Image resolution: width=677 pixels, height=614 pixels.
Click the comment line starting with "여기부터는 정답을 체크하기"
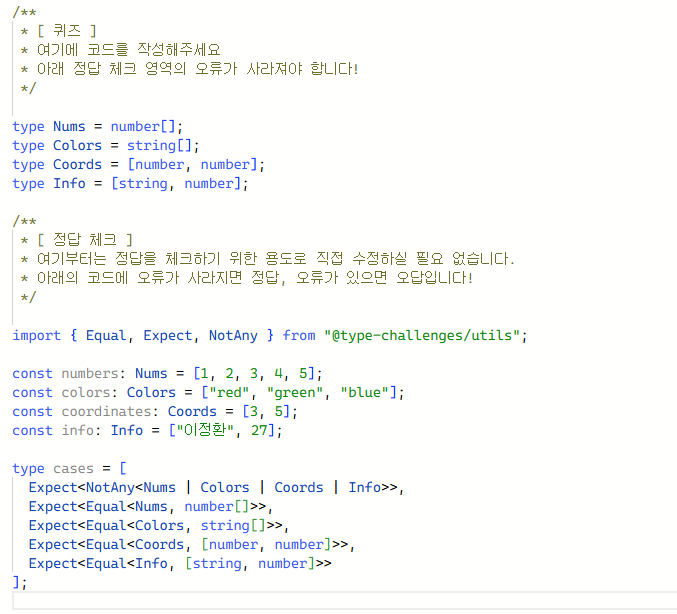(275, 259)
